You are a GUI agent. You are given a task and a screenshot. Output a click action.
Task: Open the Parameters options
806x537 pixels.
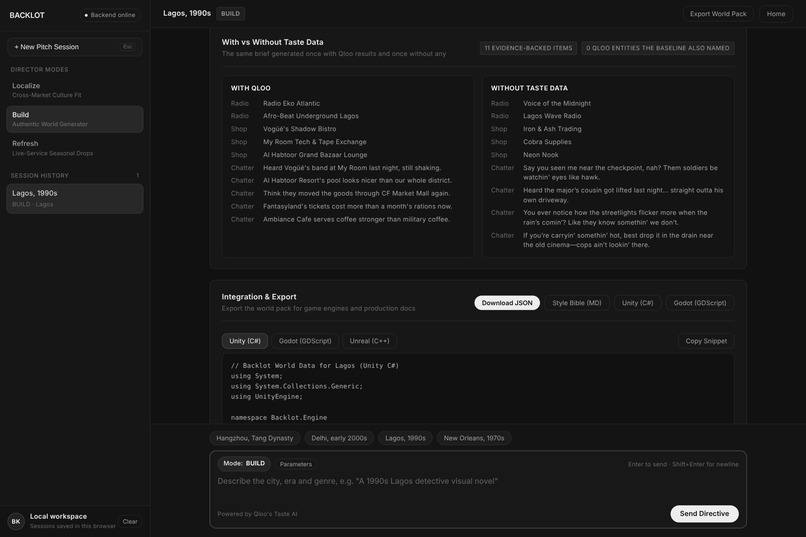click(296, 464)
